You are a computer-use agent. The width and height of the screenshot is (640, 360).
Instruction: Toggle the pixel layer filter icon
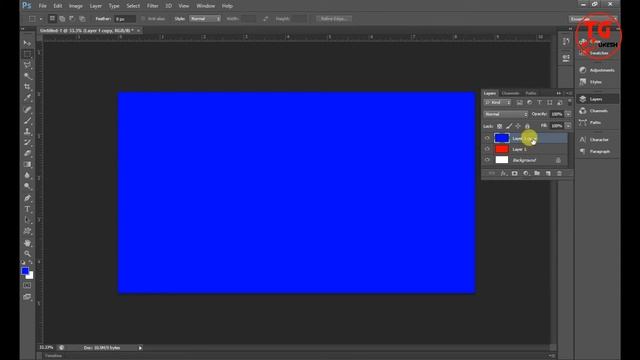[x=520, y=102]
